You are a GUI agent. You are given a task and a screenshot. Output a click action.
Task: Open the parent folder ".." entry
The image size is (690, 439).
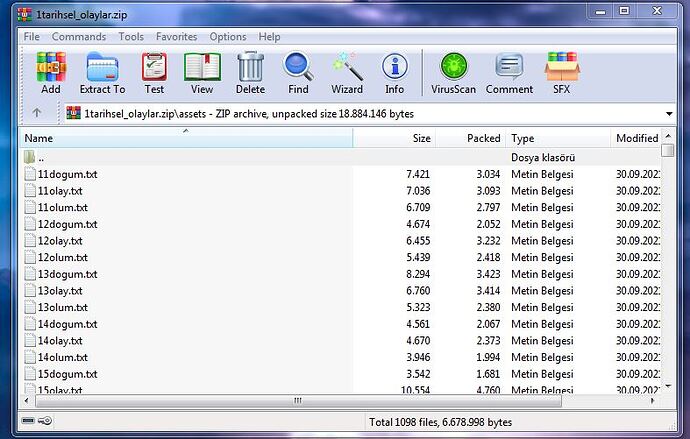[x=41, y=158]
